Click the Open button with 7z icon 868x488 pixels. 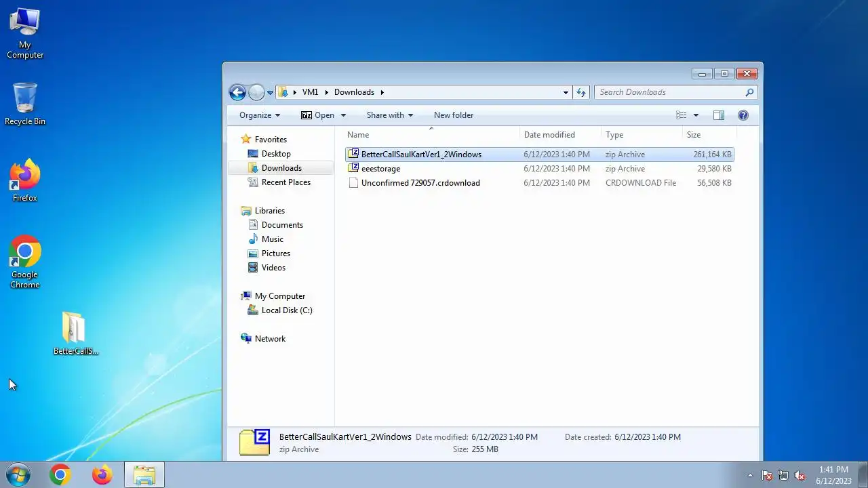pyautogui.click(x=317, y=115)
